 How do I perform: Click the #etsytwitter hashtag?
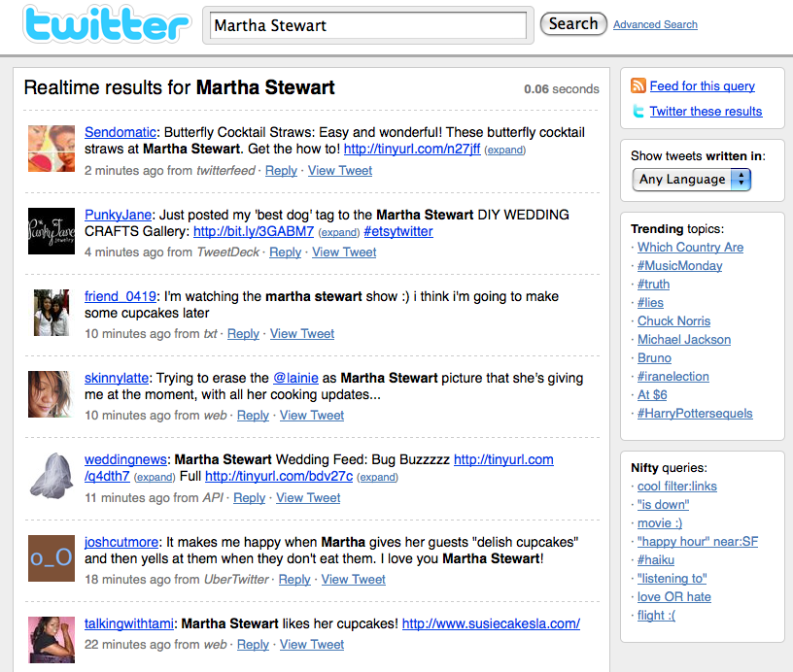(x=398, y=231)
